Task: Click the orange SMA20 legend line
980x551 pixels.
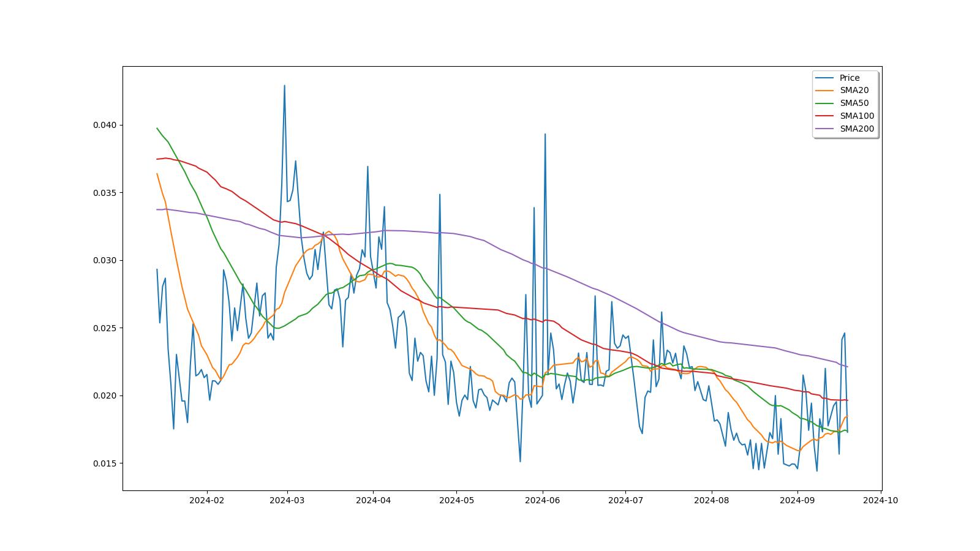Action: 825,91
